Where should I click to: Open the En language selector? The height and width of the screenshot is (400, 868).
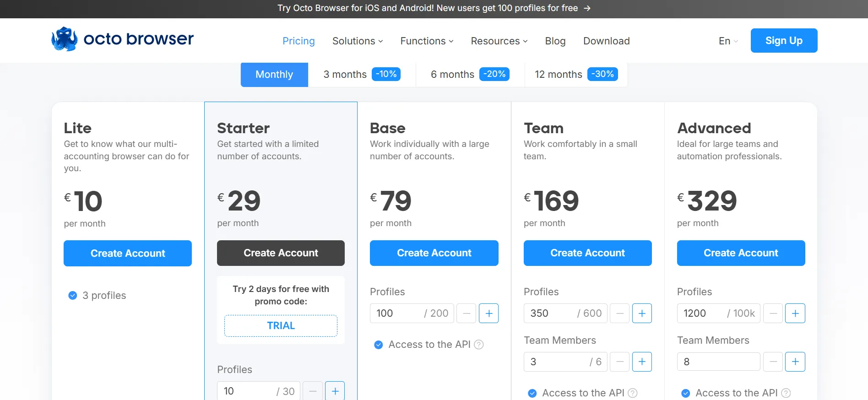[728, 41]
